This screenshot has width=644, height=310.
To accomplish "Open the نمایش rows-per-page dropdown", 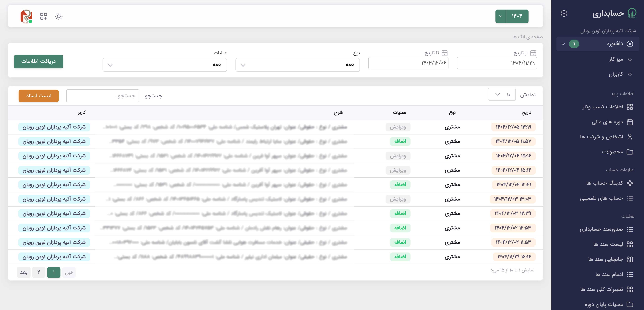I will click(x=502, y=94).
